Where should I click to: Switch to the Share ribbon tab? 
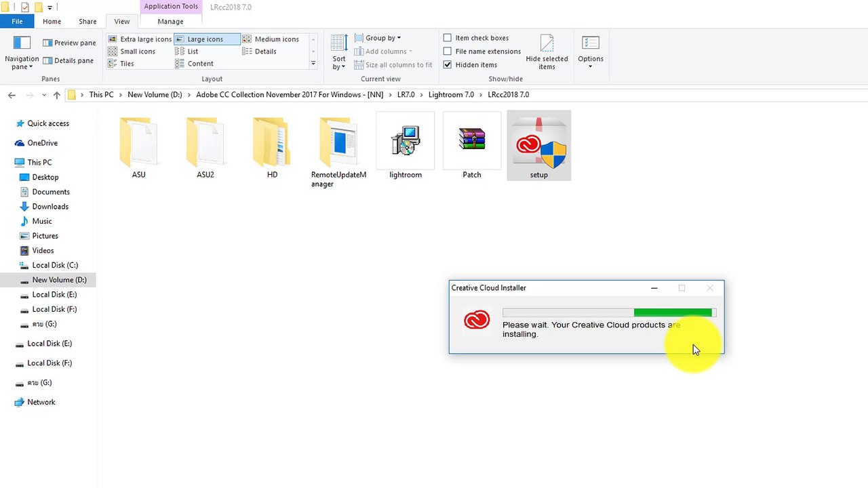[x=87, y=22]
